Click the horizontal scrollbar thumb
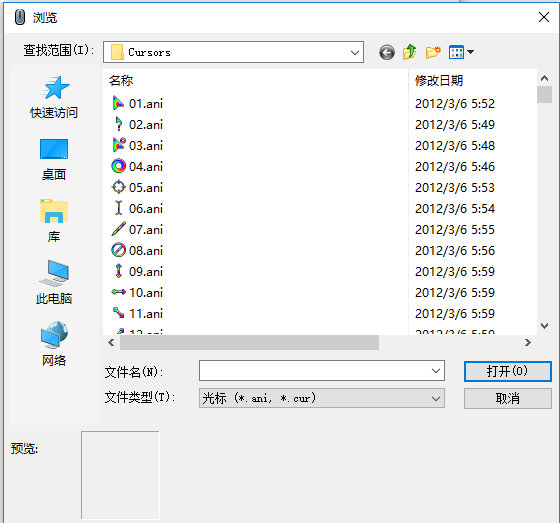Image resolution: width=560 pixels, height=523 pixels. pyautogui.click(x=249, y=343)
